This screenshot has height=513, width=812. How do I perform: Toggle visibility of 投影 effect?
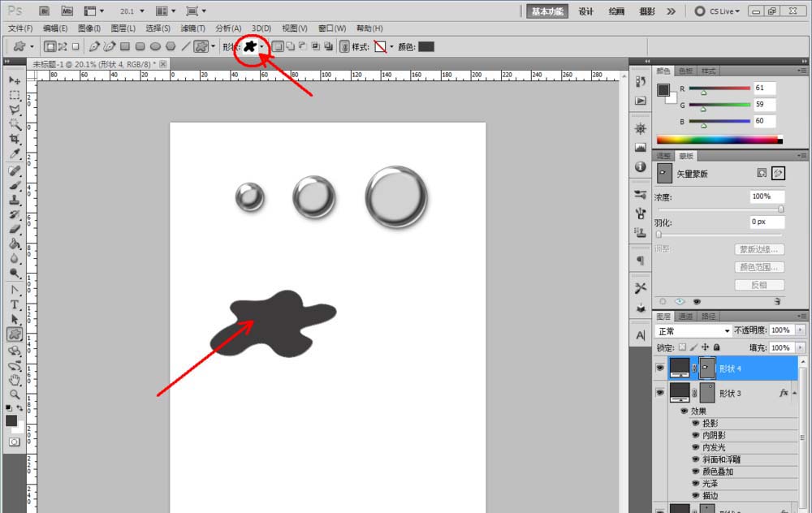coord(696,423)
